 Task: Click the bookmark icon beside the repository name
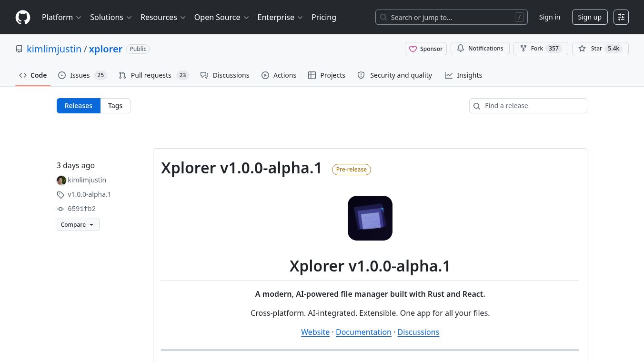(x=19, y=49)
